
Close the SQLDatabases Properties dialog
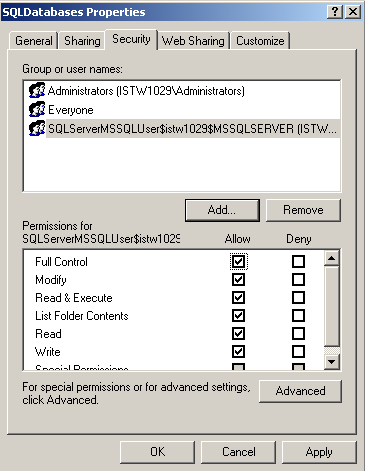[x=353, y=12]
